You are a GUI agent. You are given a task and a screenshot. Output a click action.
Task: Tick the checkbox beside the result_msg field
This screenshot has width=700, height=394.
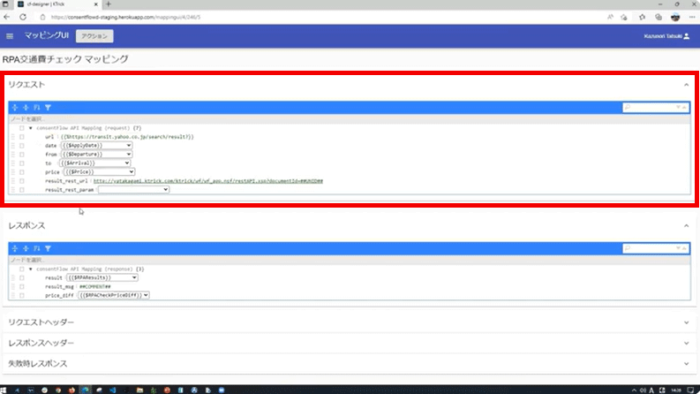tap(21, 286)
